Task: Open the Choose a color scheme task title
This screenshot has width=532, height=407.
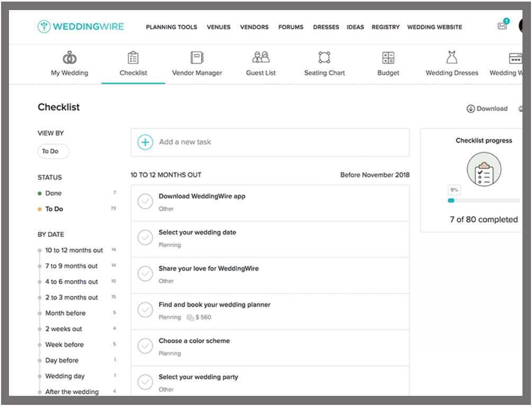Action: (x=194, y=341)
